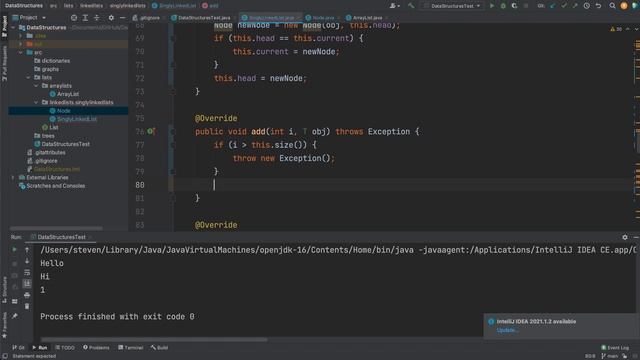Pin the Run tab with the pin icon

15,316
